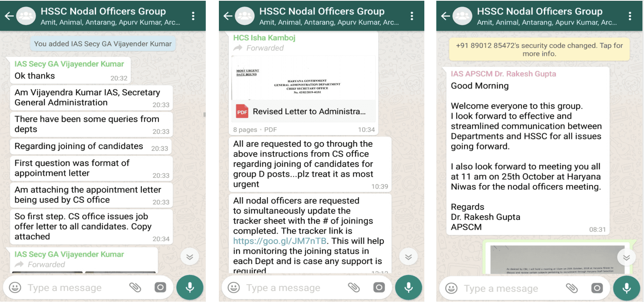Select 'Good Morning' welcome message
Screen dimensions: 644x302
click(528, 151)
